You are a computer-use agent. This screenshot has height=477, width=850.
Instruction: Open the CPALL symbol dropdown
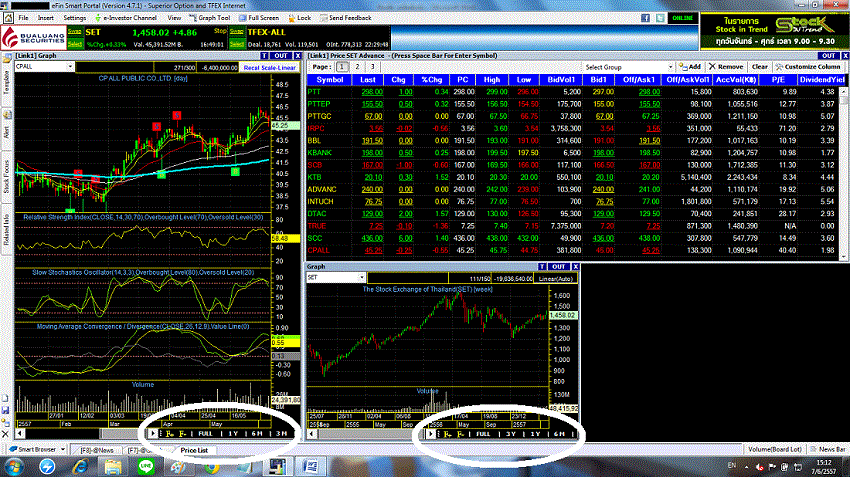pyautogui.click(x=70, y=67)
